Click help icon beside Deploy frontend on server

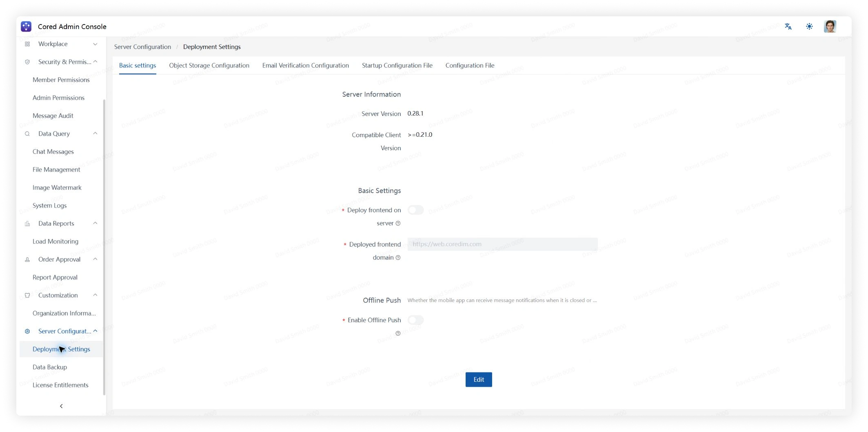(x=398, y=223)
